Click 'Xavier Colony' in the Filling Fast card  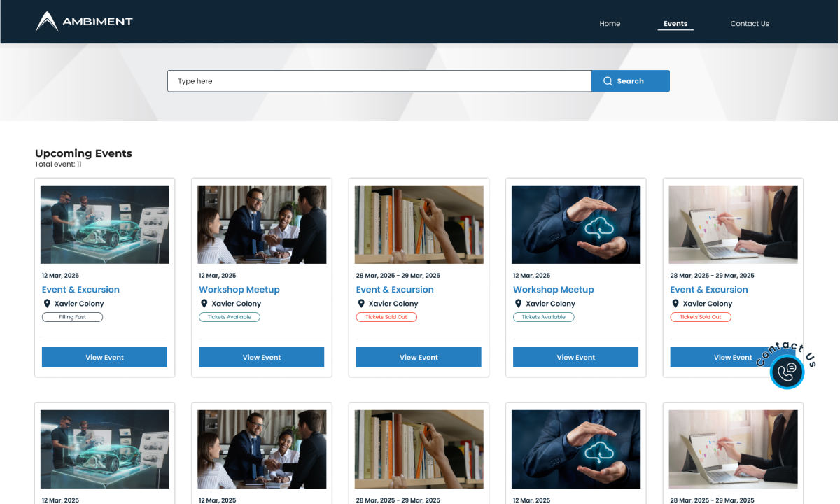(x=79, y=304)
